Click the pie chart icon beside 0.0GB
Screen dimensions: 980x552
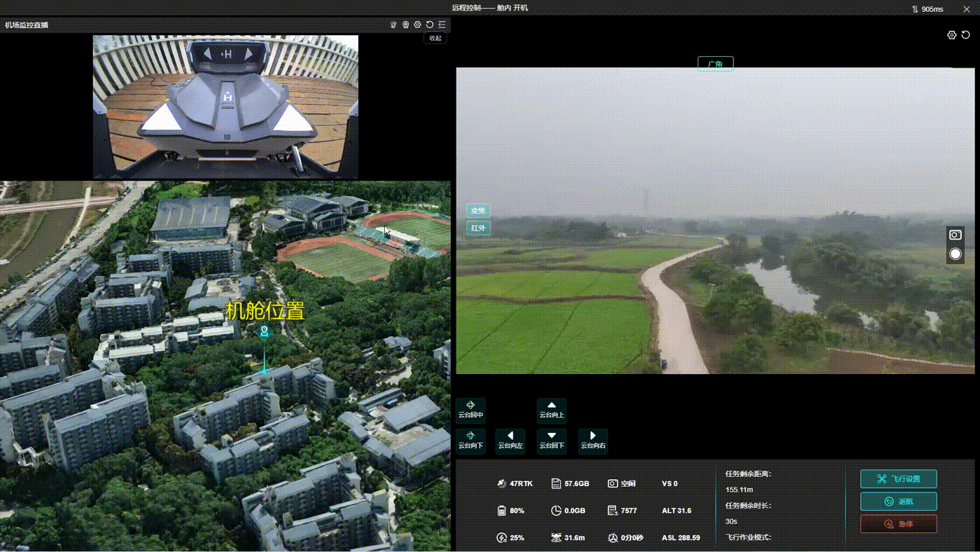[x=556, y=511]
